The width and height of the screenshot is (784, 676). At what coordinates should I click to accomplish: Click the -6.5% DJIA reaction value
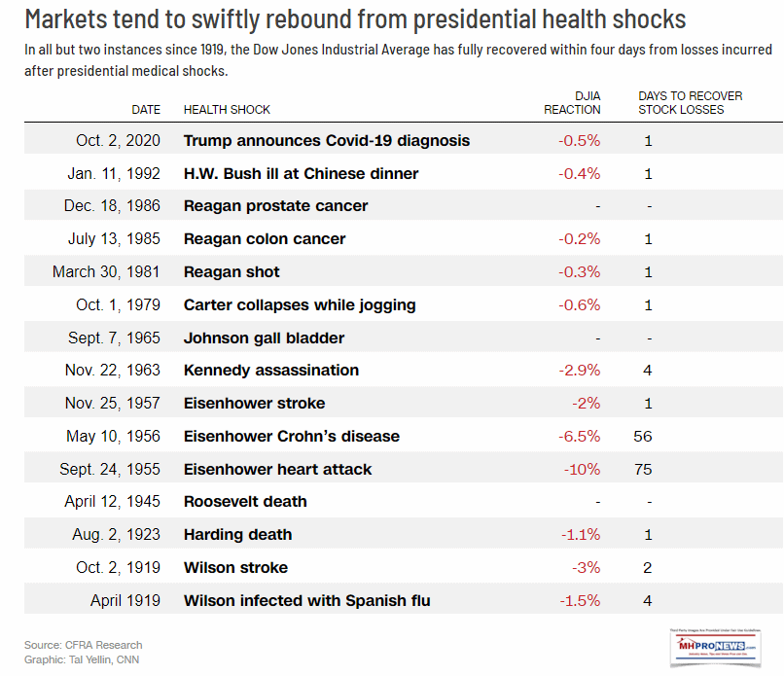(580, 436)
